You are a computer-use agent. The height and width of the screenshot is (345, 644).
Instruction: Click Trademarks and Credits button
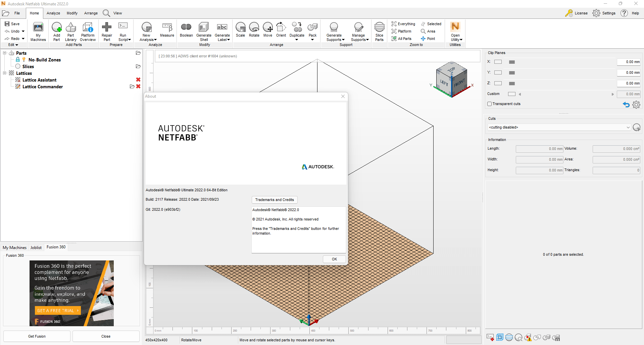click(x=275, y=200)
